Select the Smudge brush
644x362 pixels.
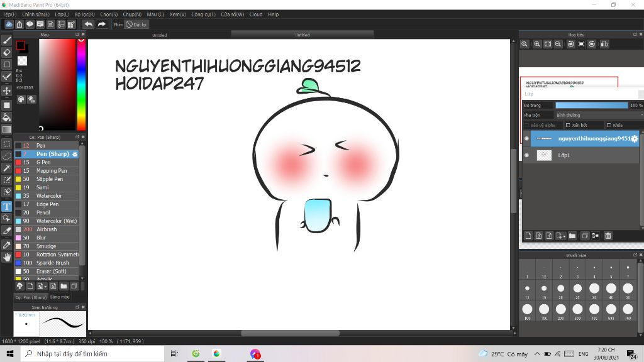47,246
